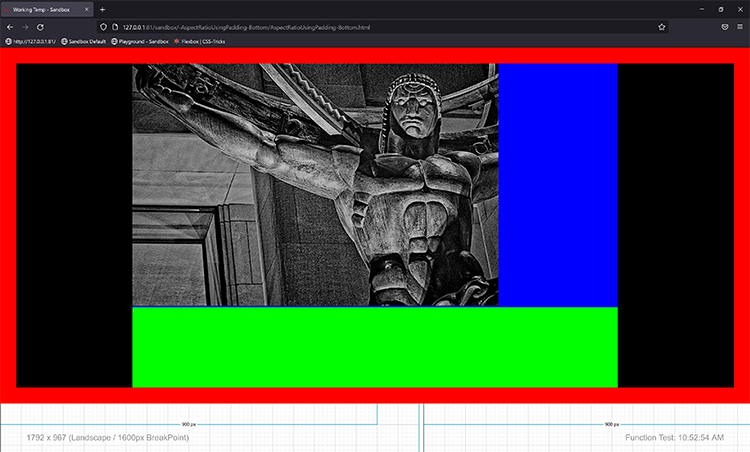Go forward to the next page
The height and width of the screenshot is (452, 750).
pyautogui.click(x=25, y=27)
